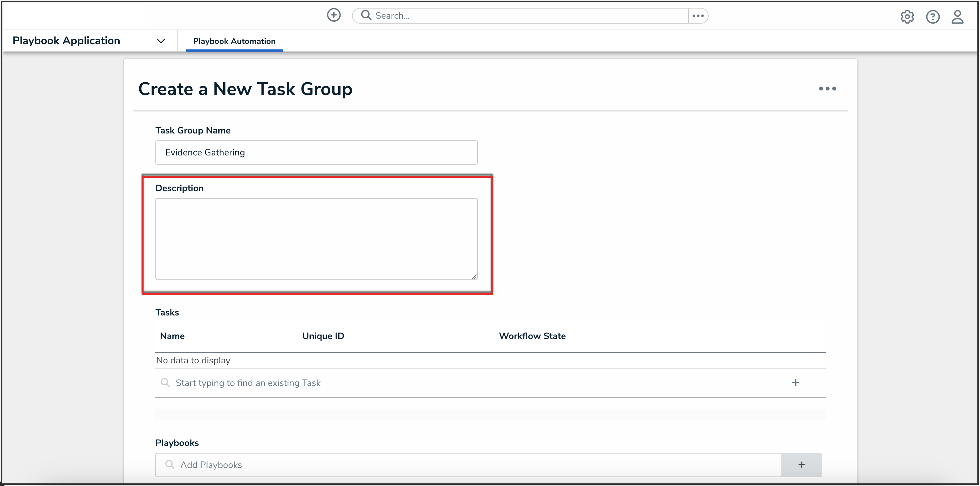Click the quick add plus circle icon
Image resolution: width=980 pixels, height=486 pixels.
click(334, 15)
